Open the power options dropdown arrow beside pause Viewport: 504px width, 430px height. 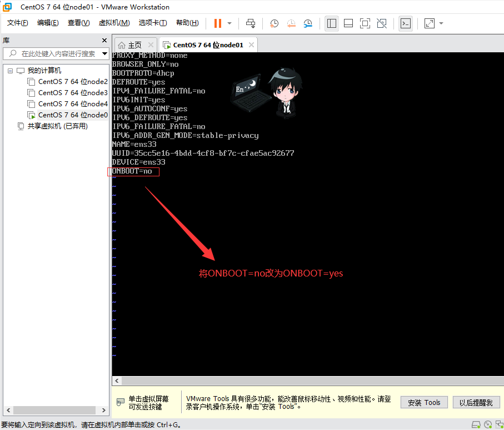[x=229, y=23]
